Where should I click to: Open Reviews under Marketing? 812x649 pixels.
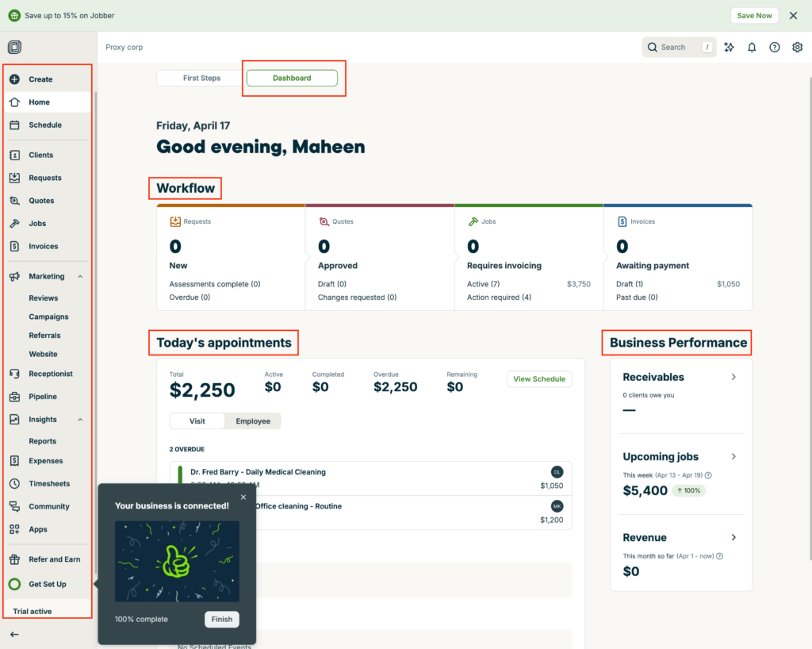(44, 298)
